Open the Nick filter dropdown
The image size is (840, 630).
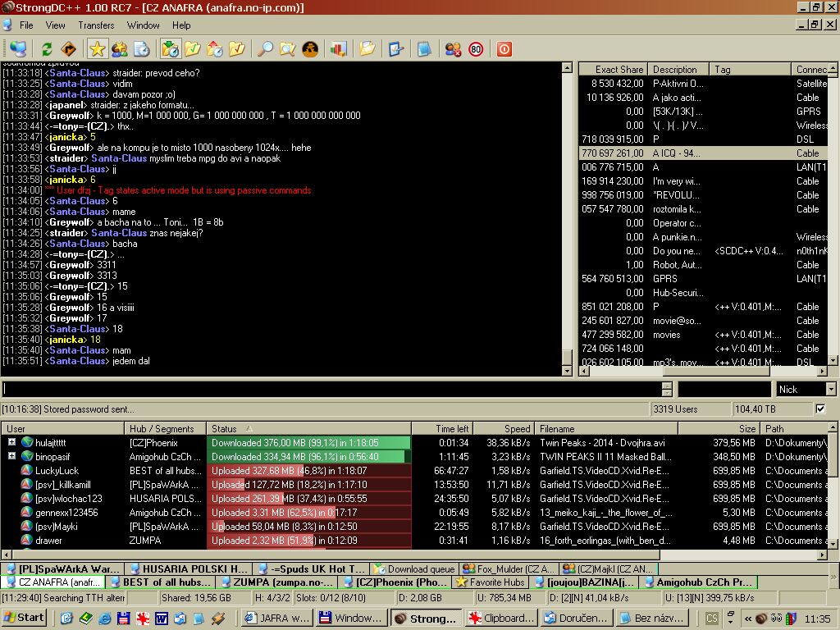pos(831,390)
